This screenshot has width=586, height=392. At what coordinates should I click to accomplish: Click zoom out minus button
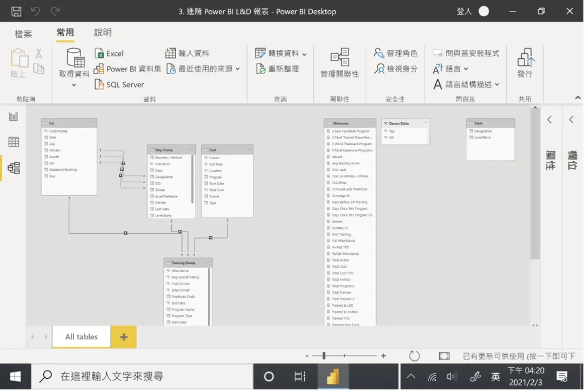307,356
